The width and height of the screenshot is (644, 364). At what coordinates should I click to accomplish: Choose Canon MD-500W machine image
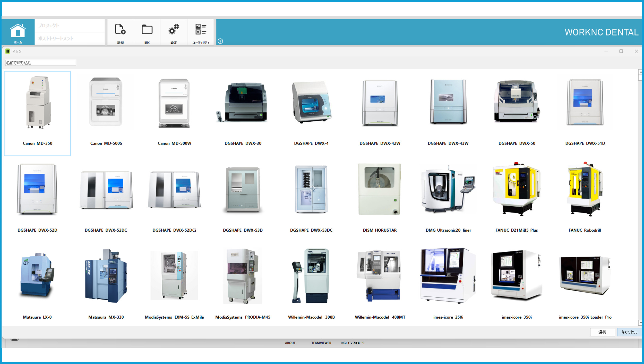(x=174, y=103)
